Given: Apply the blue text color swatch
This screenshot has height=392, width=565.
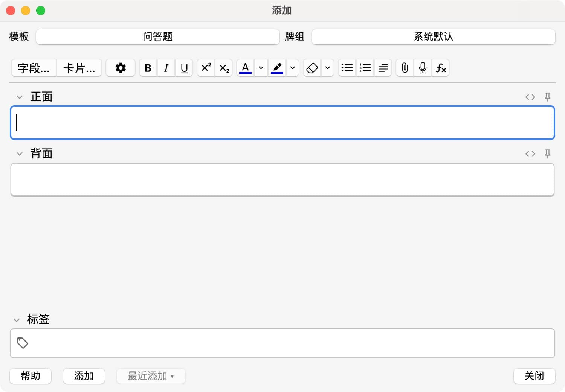Looking at the screenshot, I should click(245, 68).
